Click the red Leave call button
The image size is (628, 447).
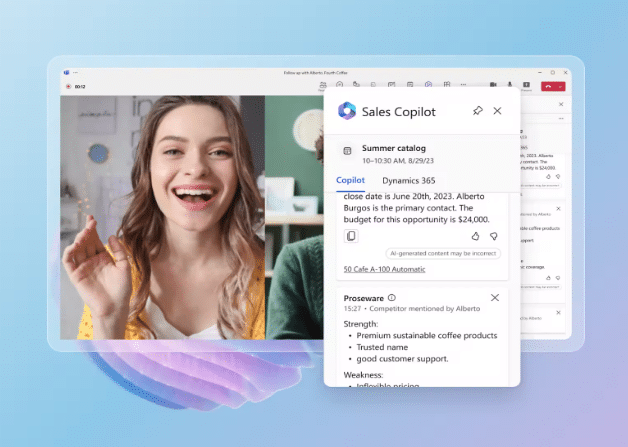point(549,87)
